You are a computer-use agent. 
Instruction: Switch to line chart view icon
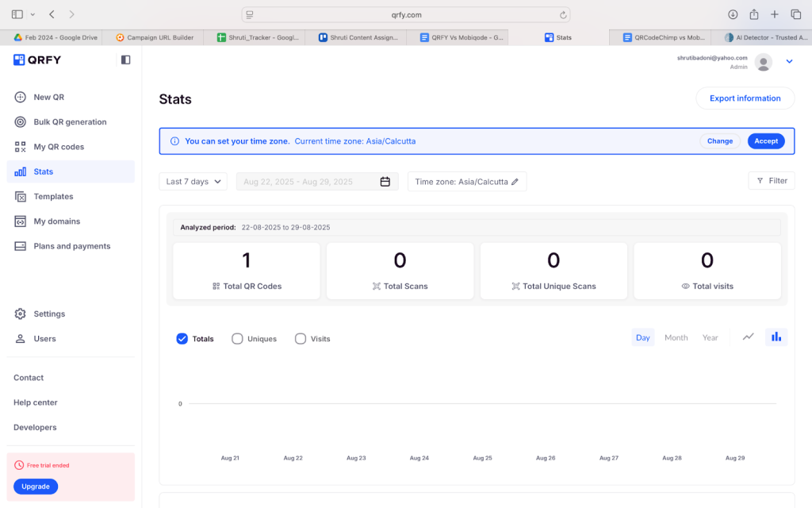pos(748,337)
